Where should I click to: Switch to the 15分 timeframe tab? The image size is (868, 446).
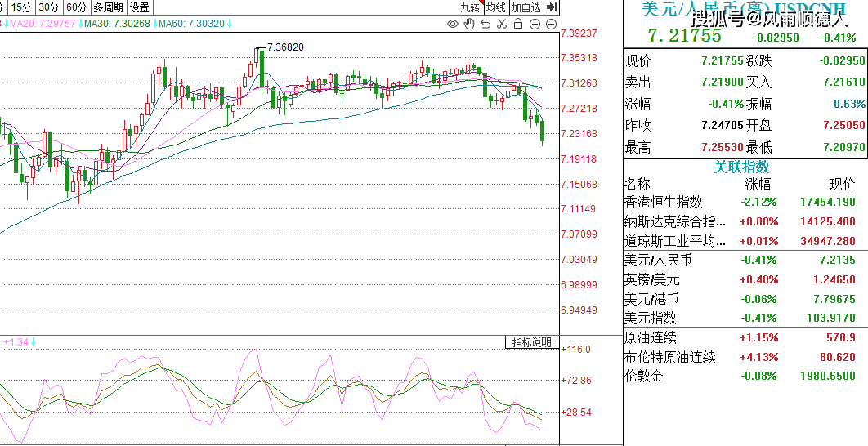tap(21, 7)
